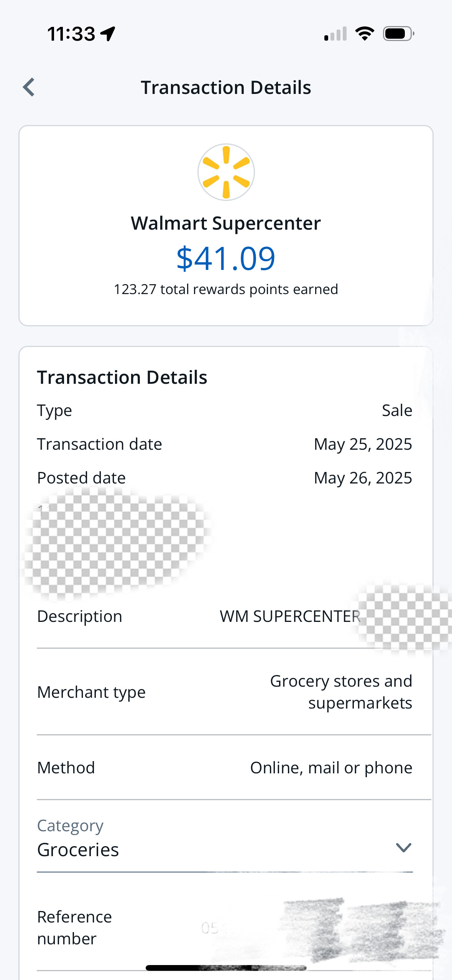
Task: Tap the battery indicator icon
Action: tap(398, 34)
